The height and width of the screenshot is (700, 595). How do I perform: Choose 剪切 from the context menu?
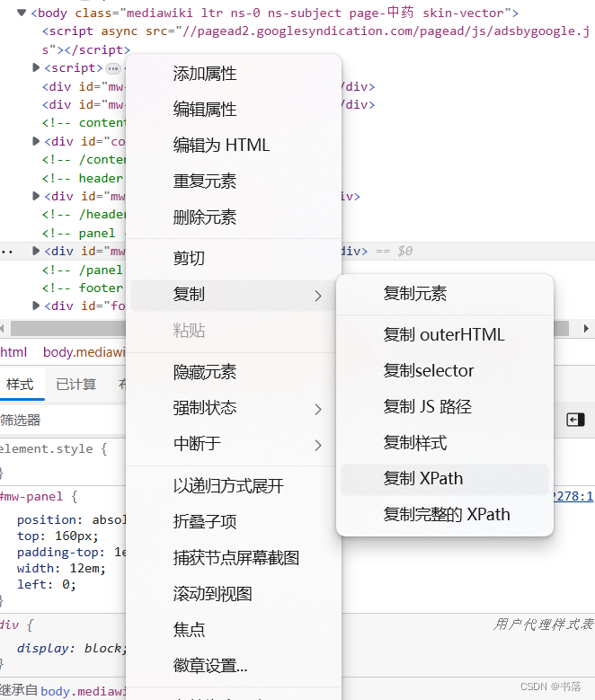coord(234,259)
